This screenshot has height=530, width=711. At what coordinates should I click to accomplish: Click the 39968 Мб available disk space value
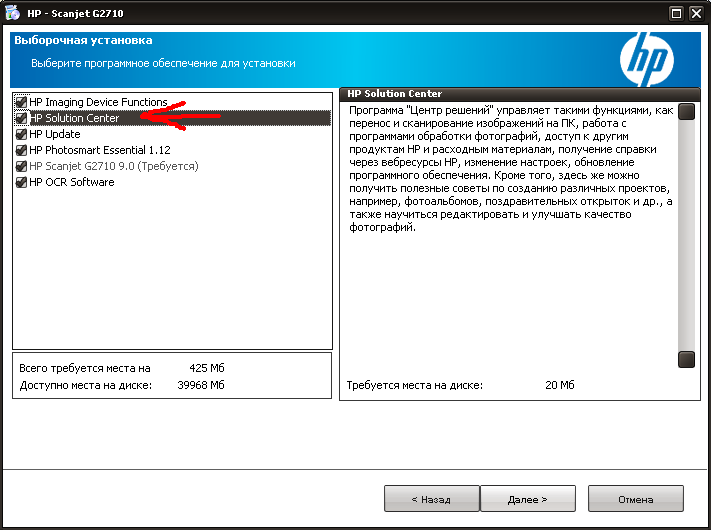201,385
